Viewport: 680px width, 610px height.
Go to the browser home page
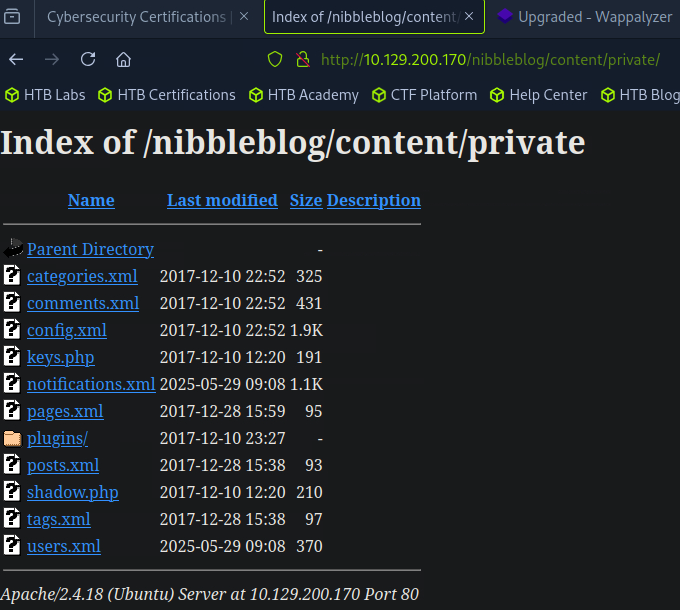pyautogui.click(x=123, y=59)
